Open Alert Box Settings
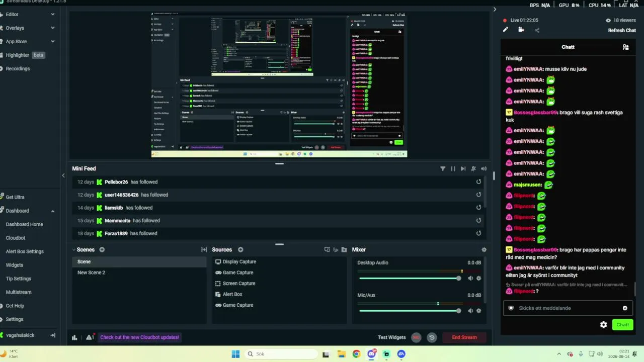This screenshot has height=362, width=644. point(25,251)
